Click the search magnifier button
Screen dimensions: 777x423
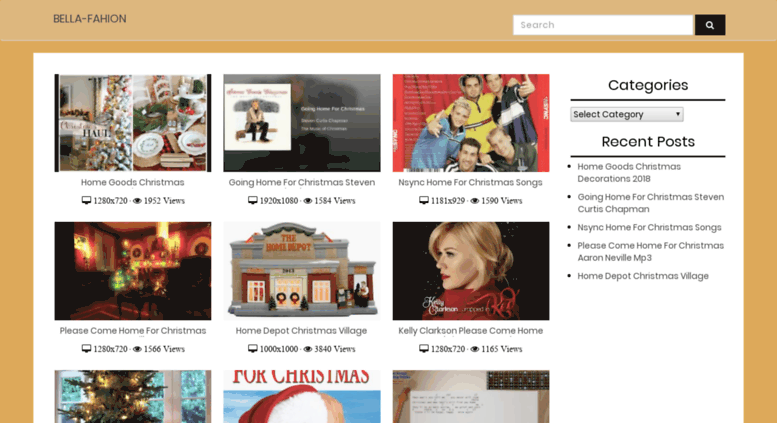coord(710,25)
